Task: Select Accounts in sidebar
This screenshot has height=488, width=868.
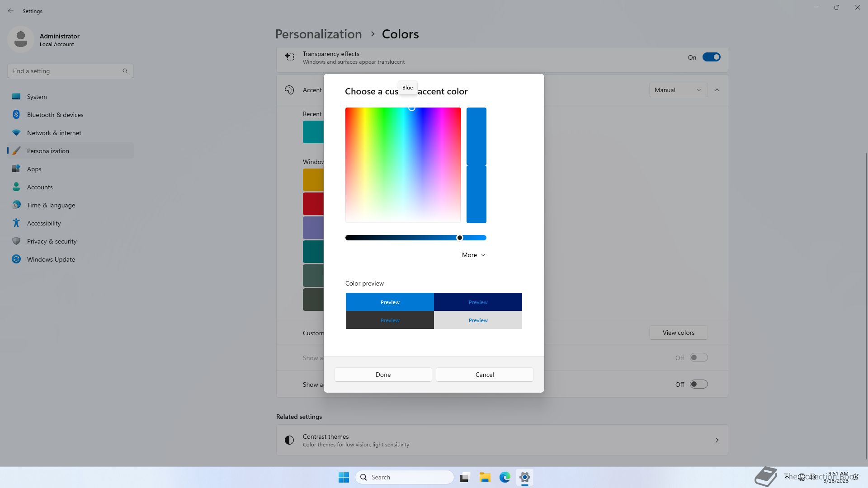Action: coord(40,187)
